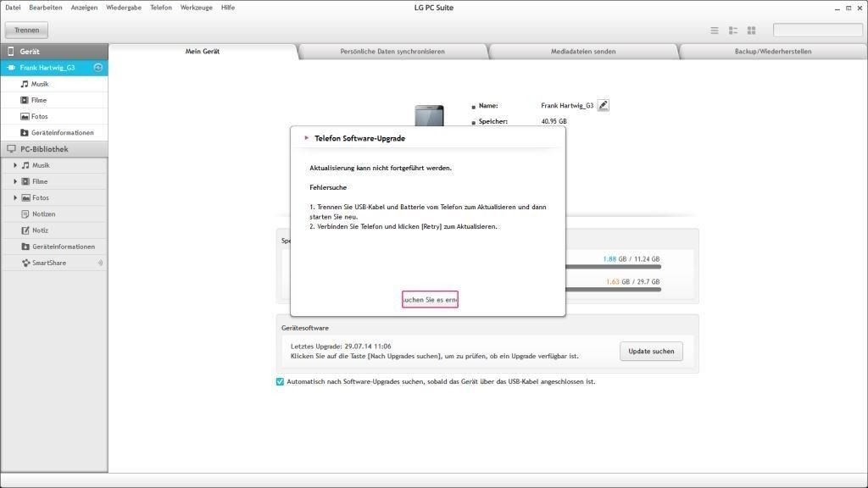Click PC-Bibliothek Fotos picture icon
868x488 pixels.
pyautogui.click(x=25, y=197)
